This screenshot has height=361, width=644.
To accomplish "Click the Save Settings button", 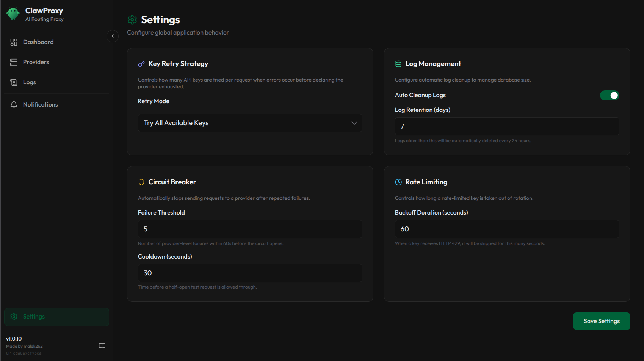I will coord(602,321).
